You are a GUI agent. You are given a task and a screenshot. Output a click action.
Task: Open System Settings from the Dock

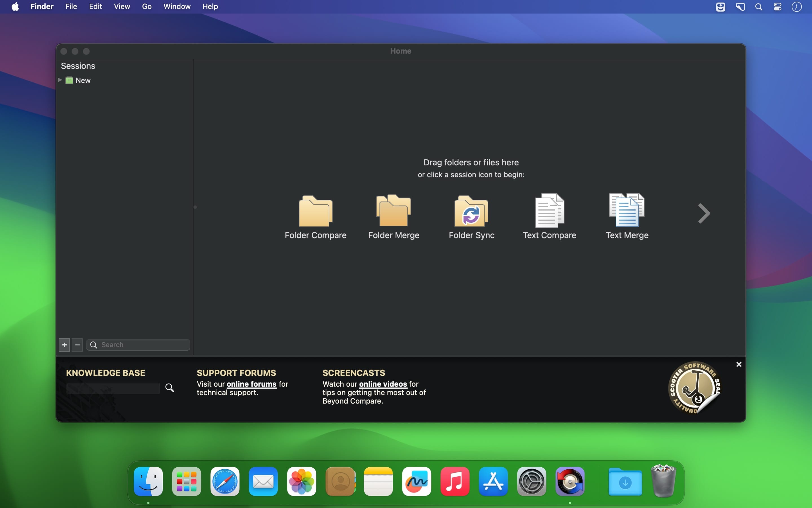[531, 481]
